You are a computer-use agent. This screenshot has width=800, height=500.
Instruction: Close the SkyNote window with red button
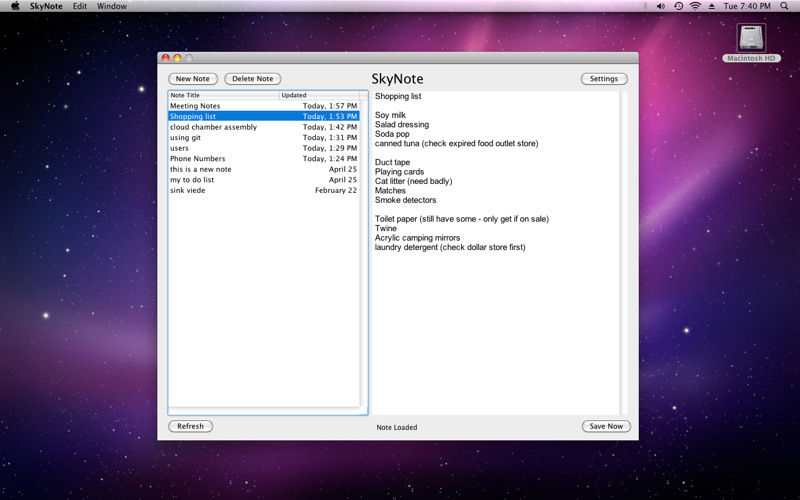[166, 58]
